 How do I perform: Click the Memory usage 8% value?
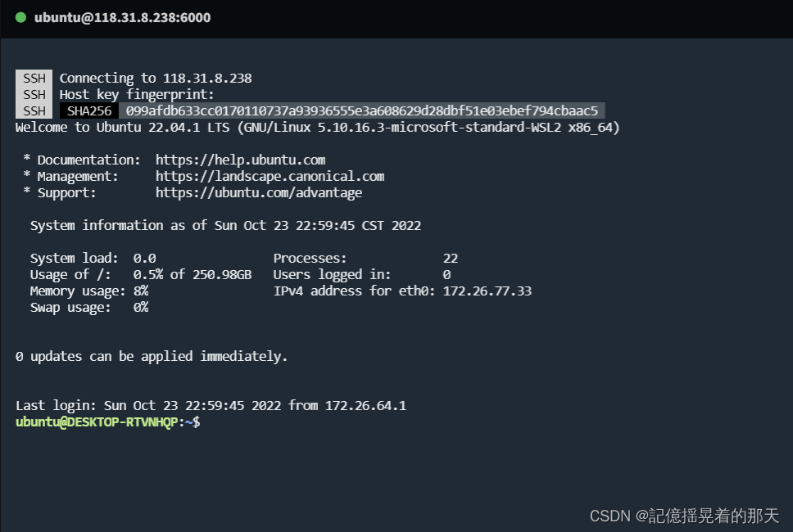141,291
